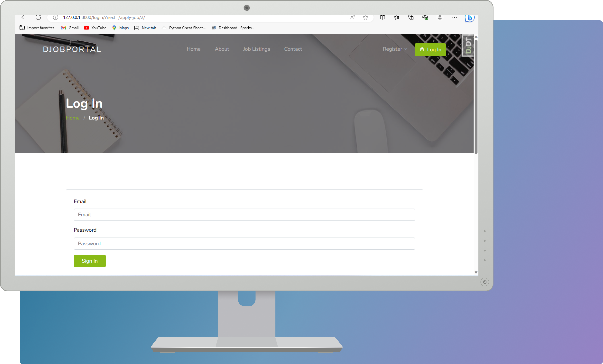This screenshot has height=364, width=603.
Task: Click the Lock icon on Log In button
Action: tap(422, 49)
